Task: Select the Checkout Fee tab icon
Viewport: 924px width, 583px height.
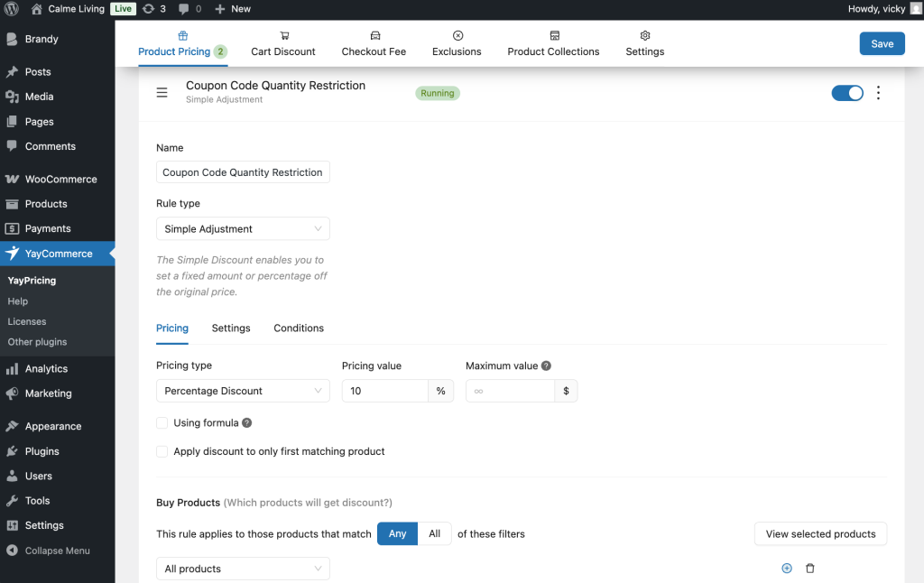Action: 374,34
